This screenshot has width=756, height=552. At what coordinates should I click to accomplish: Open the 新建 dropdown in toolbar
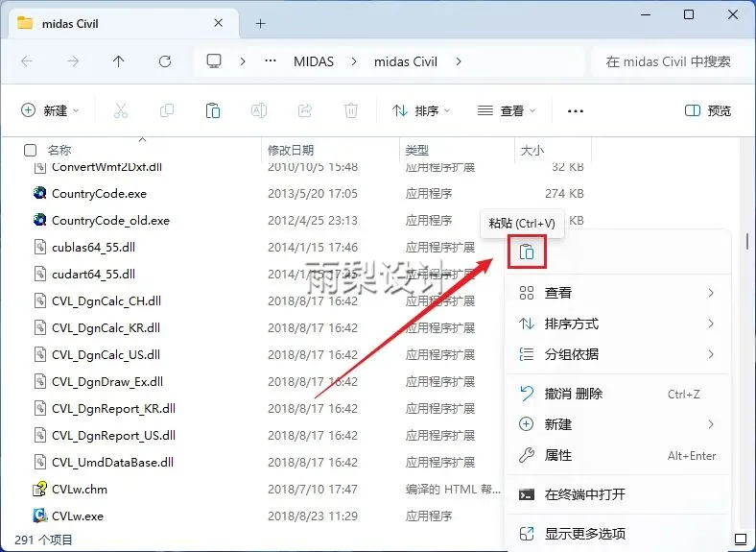coord(50,111)
